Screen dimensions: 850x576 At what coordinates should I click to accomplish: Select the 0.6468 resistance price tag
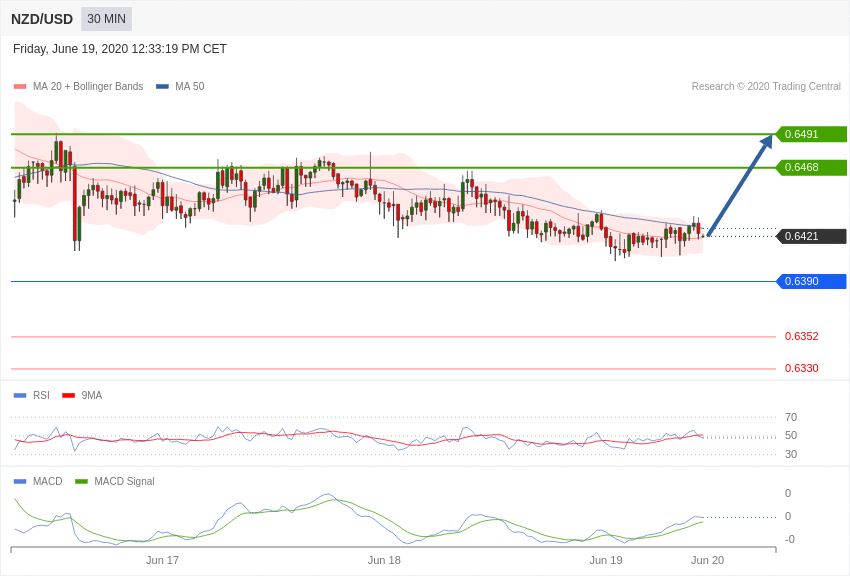812,167
